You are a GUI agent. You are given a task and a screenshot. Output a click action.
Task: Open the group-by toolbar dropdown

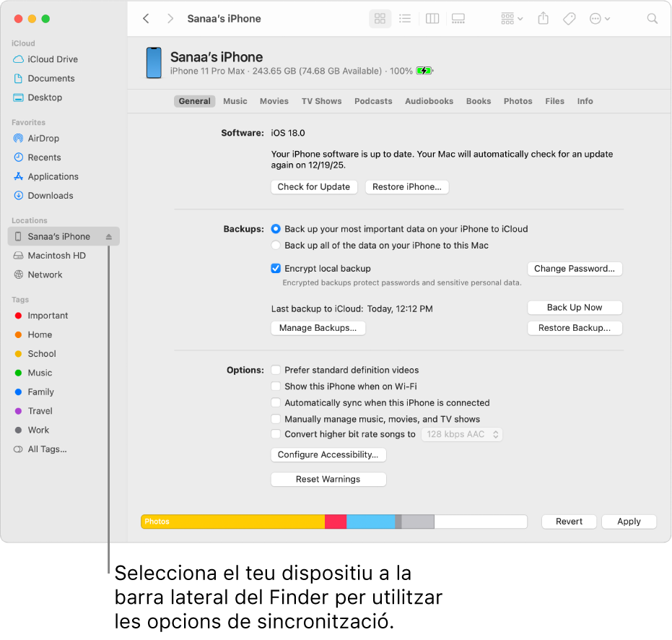[512, 19]
